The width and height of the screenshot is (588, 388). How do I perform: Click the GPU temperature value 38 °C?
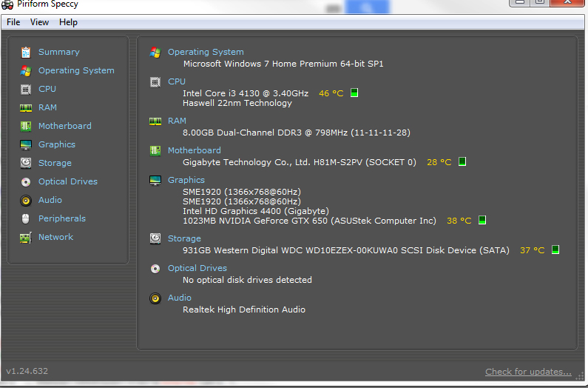point(459,221)
